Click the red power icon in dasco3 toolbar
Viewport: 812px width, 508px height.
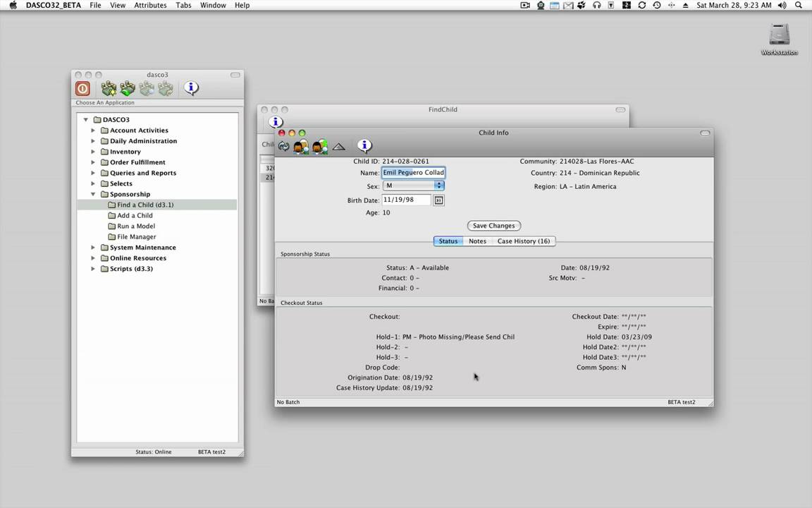pos(83,89)
